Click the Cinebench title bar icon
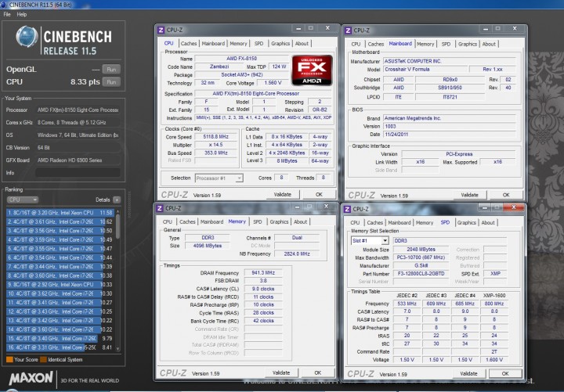This screenshot has width=564, height=392. [x=4, y=5]
